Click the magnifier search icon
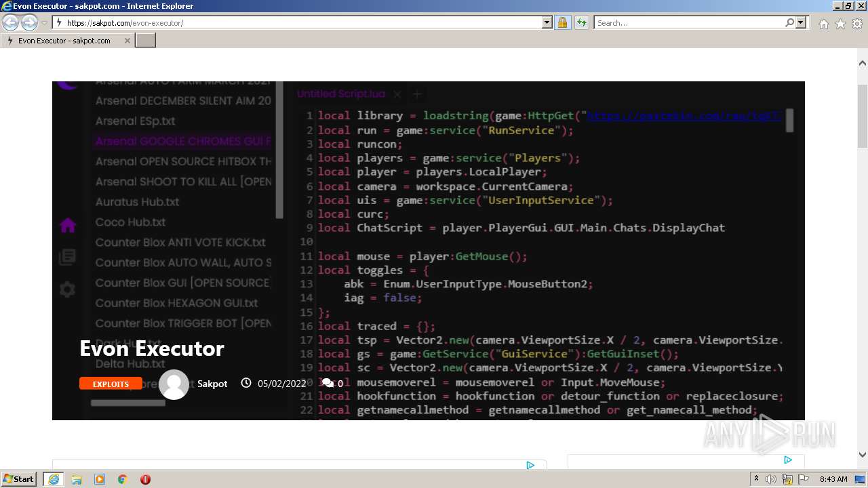 (789, 23)
